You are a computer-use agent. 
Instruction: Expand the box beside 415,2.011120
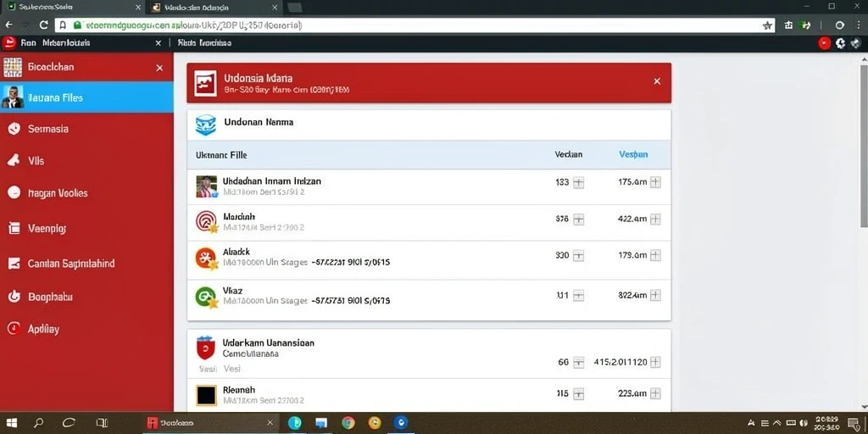[x=655, y=362]
